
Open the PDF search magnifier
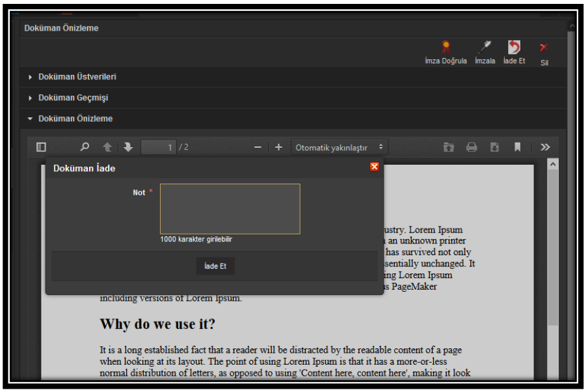coord(85,147)
